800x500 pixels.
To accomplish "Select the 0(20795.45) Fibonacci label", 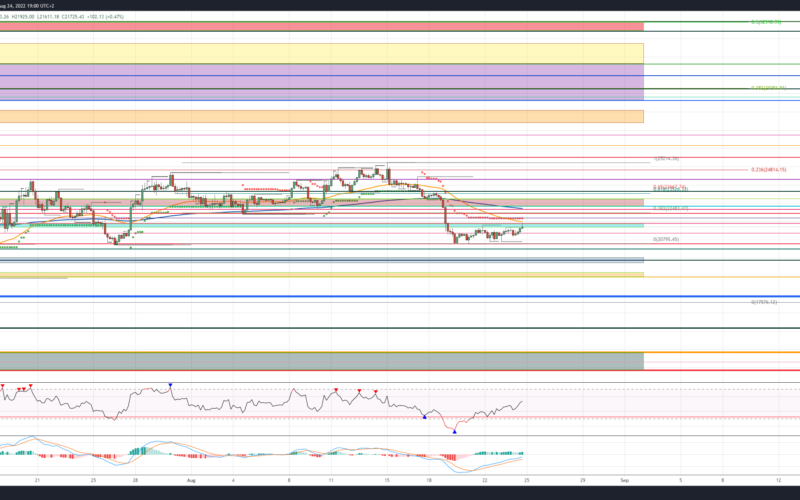I will 666,239.
